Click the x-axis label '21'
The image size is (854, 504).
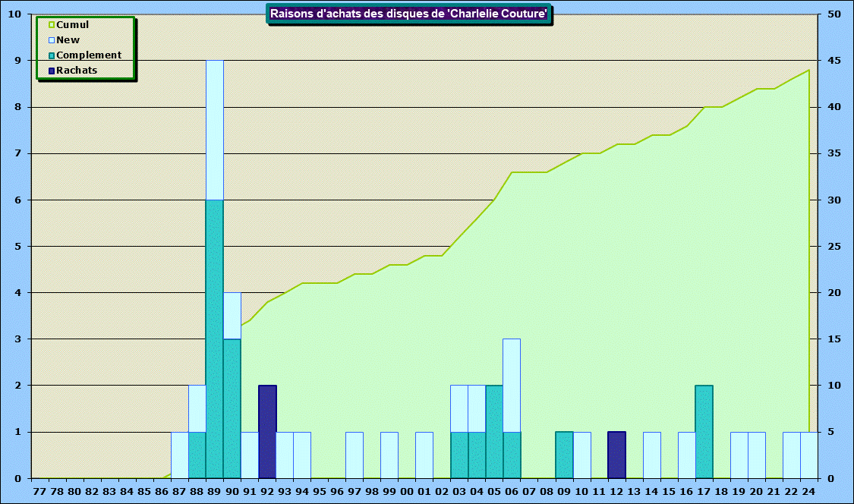(774, 491)
